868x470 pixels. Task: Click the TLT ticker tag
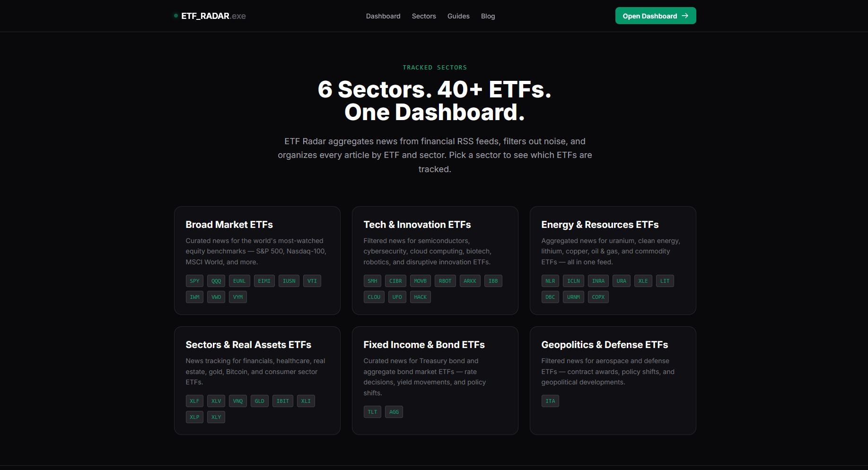point(372,412)
